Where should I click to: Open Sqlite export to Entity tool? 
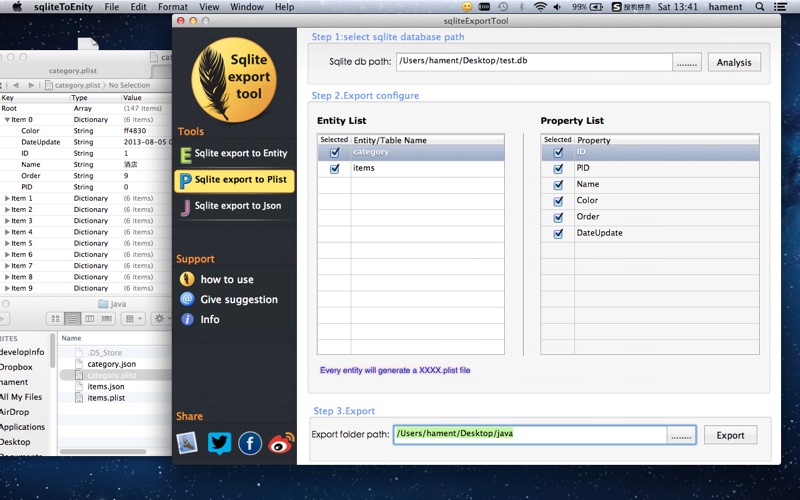coord(234,154)
